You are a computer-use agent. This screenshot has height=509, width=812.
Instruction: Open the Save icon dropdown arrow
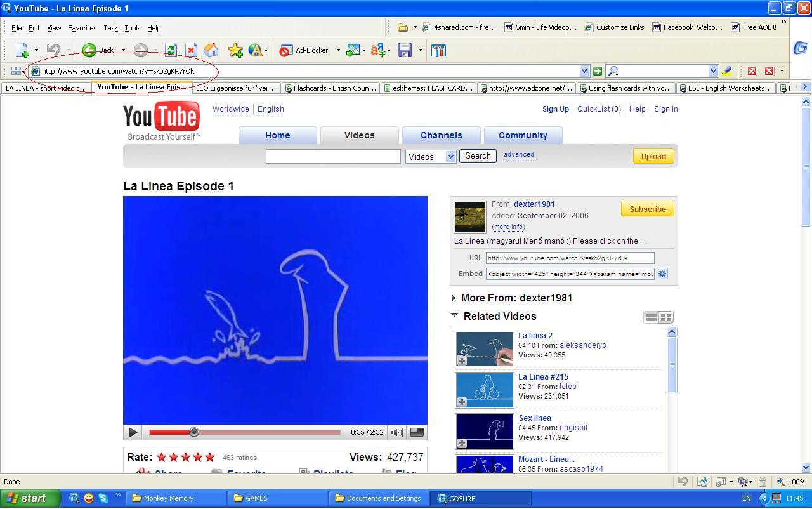point(419,50)
